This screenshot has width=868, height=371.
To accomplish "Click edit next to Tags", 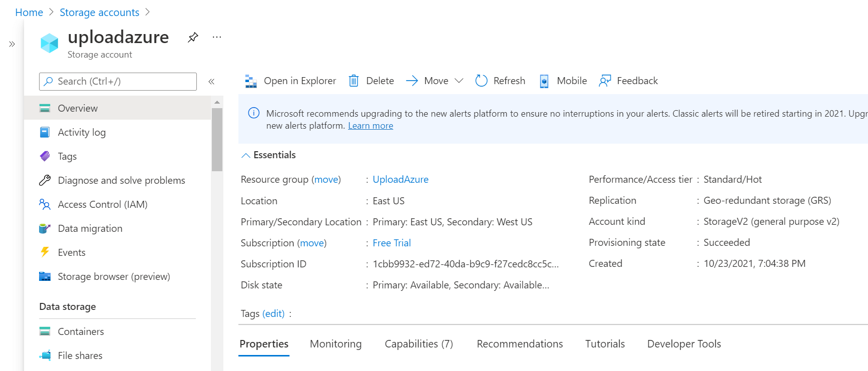I will tap(273, 313).
